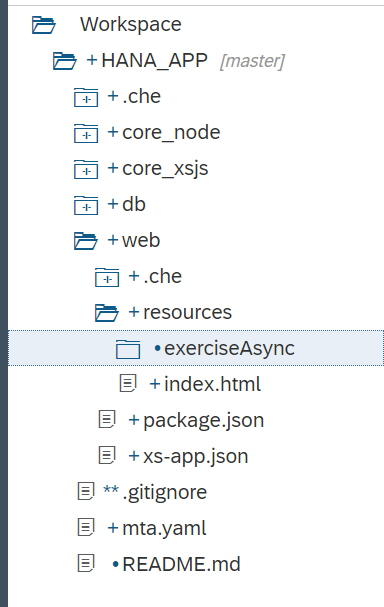384x607 pixels.
Task: Select the core_xsjs folder name
Action: pyautogui.click(x=165, y=169)
